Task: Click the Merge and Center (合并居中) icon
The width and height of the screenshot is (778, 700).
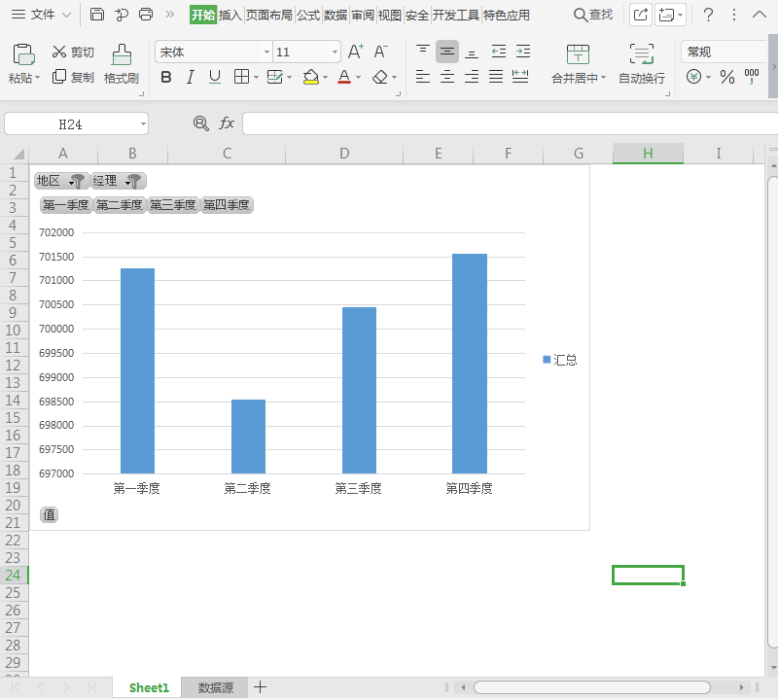Action: pyautogui.click(x=578, y=55)
